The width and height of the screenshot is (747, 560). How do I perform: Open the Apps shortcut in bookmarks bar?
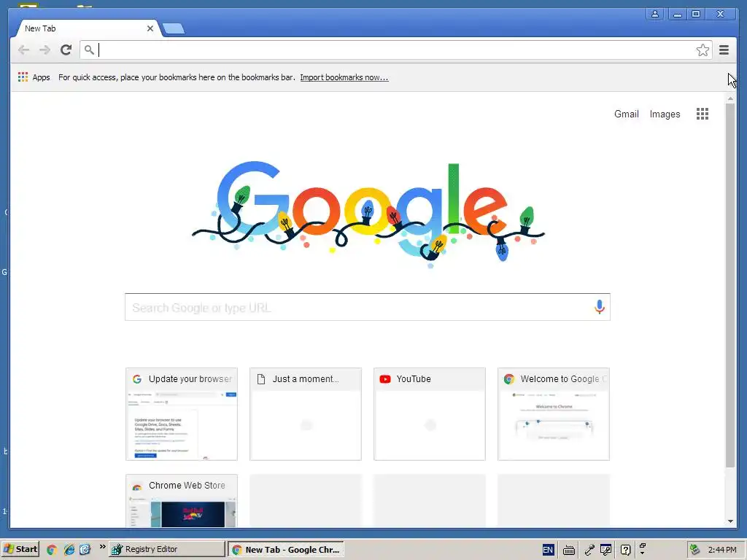pyautogui.click(x=34, y=77)
